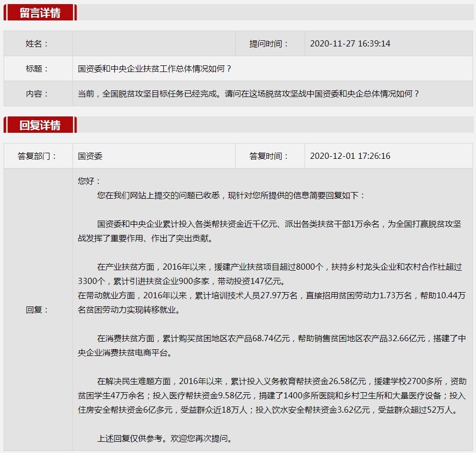Image resolution: width=476 pixels, height=453 pixels.
Task: Click the 国资委 department value
Action: [x=90, y=156]
